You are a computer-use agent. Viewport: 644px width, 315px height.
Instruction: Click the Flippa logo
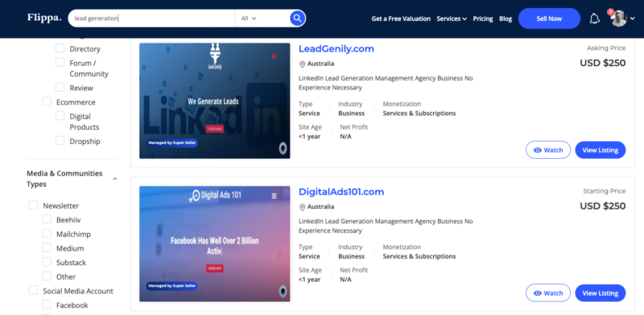pos(44,18)
